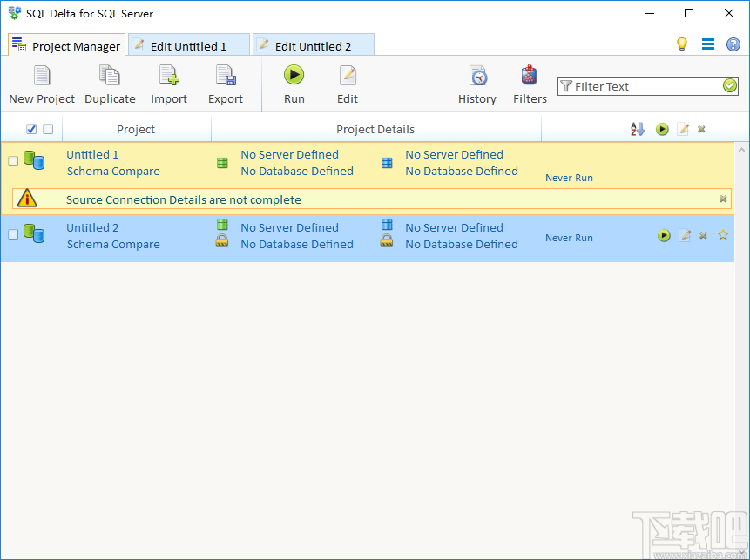Check the Untitled 1 project checkbox

click(x=15, y=162)
